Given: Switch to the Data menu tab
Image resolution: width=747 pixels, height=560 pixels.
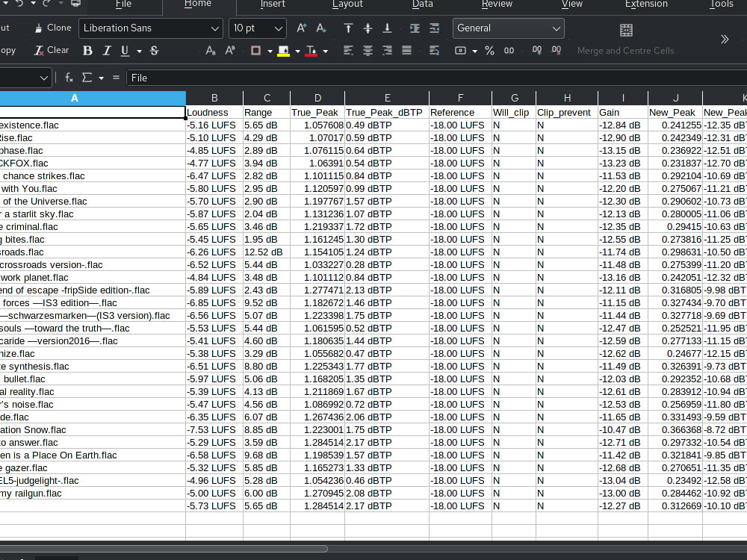Looking at the screenshot, I should pyautogui.click(x=422, y=4).
